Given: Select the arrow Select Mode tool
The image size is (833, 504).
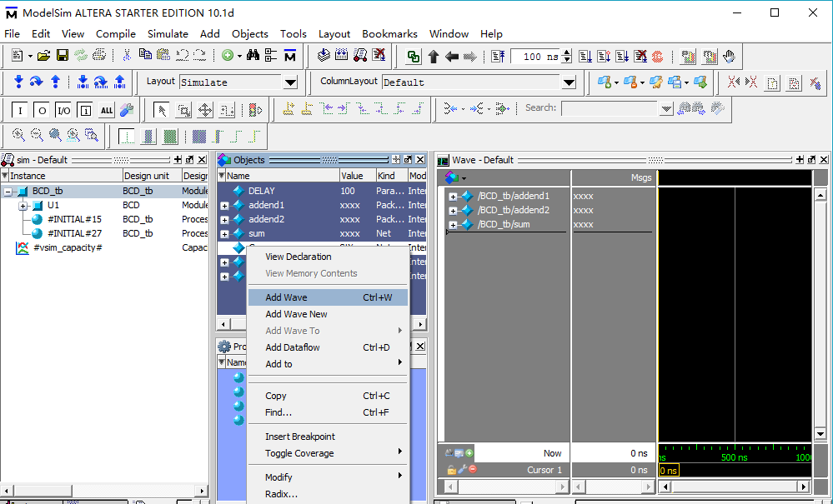Looking at the screenshot, I should (162, 110).
